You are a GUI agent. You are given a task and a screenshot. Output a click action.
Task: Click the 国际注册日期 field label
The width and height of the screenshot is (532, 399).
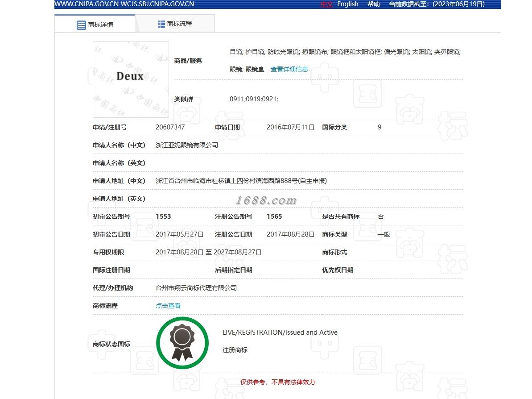click(111, 270)
